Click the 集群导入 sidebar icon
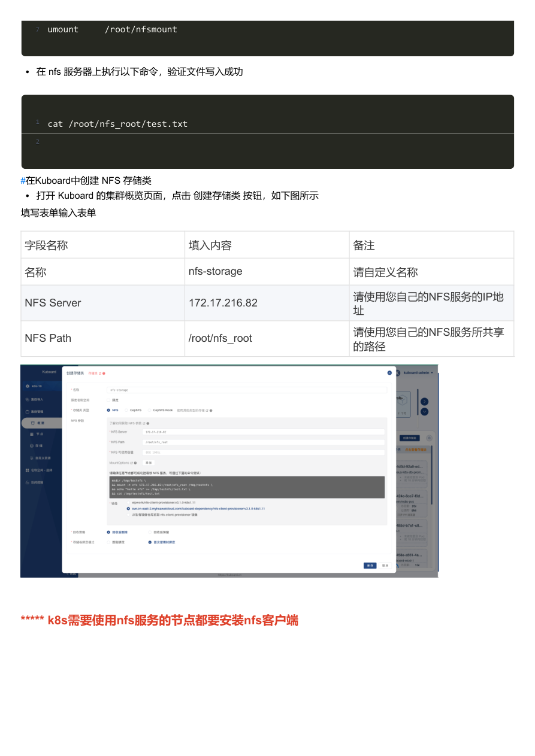The image size is (535, 756). pos(27,399)
